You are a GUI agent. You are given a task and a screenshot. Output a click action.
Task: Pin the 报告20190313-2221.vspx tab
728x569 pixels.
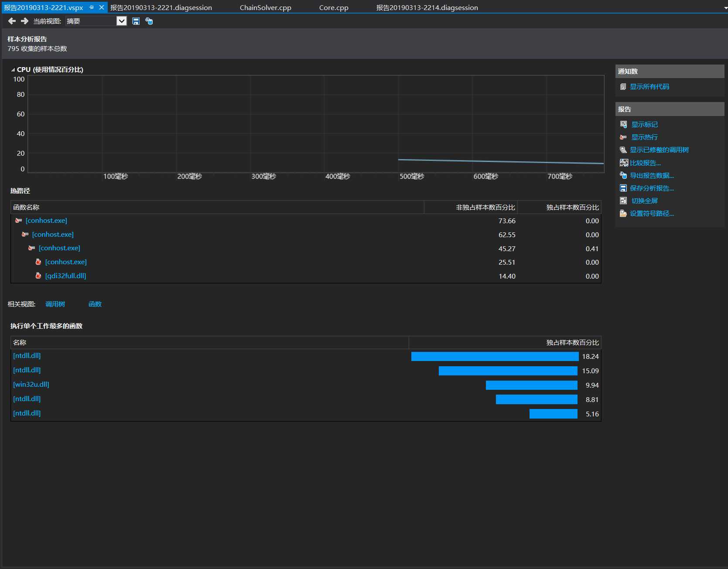point(92,7)
